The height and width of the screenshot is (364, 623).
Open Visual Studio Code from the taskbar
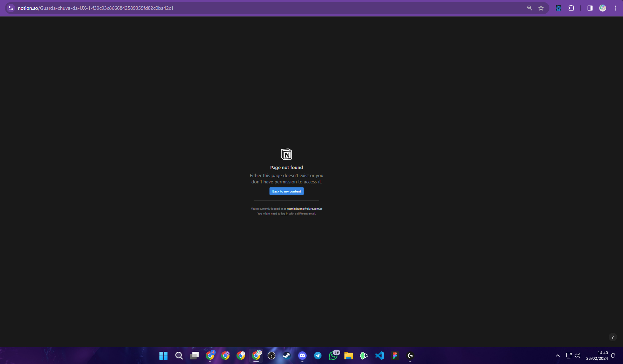[x=379, y=356]
